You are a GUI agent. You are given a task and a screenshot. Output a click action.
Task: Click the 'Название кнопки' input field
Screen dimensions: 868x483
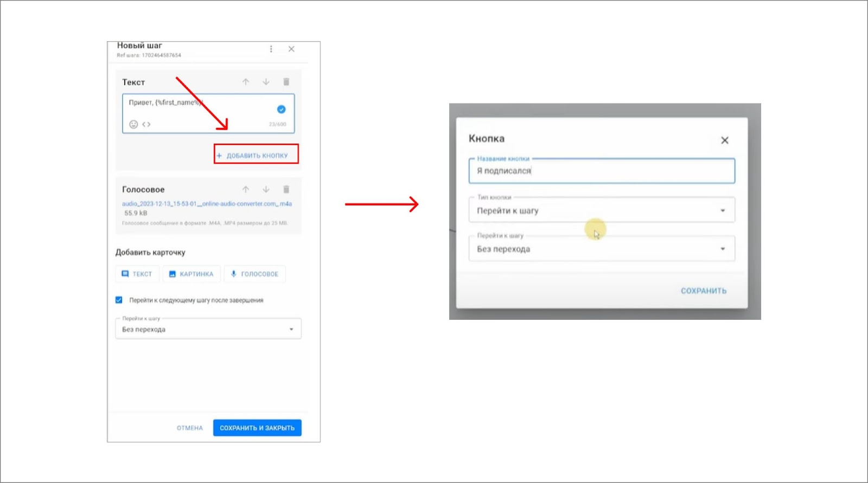tap(601, 171)
